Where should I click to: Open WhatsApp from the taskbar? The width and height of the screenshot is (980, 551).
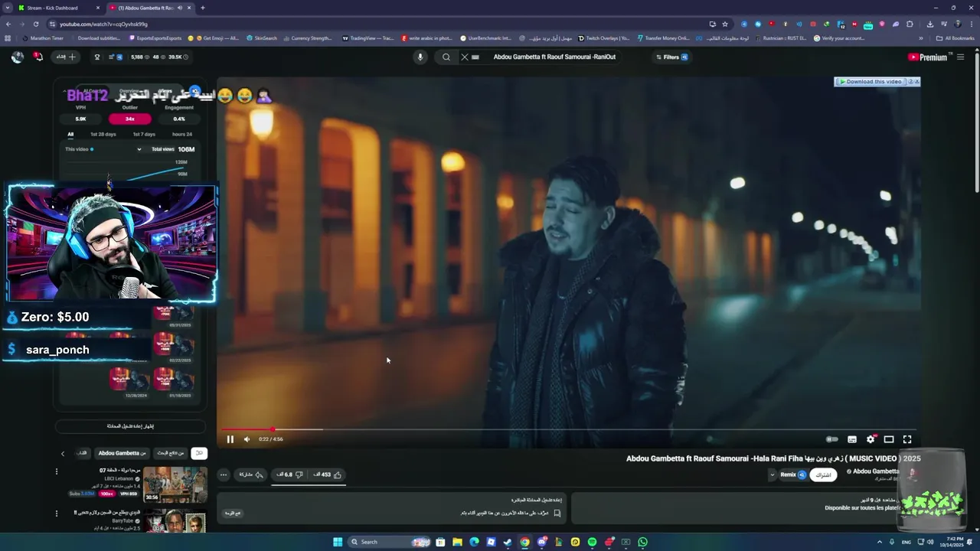coord(642,542)
